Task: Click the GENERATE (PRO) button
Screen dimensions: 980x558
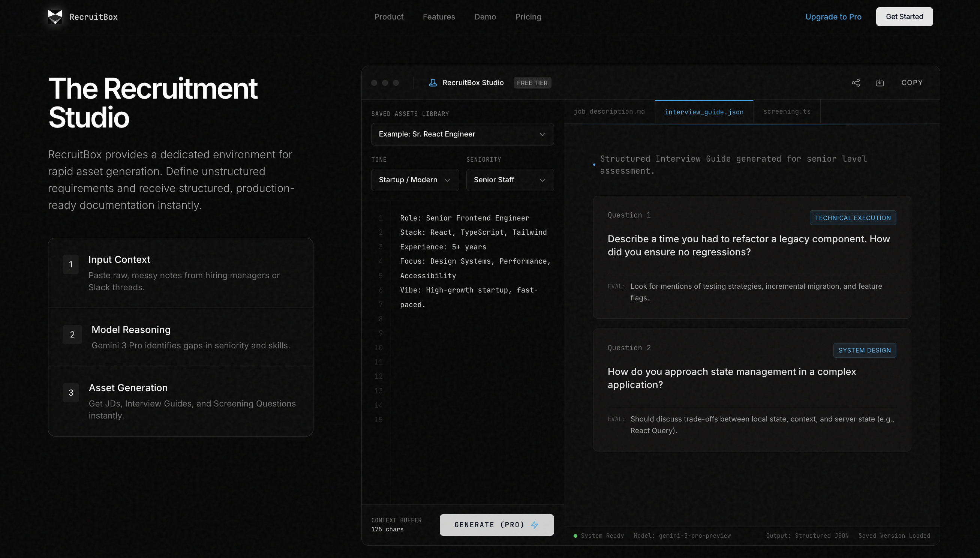Action: click(x=496, y=525)
